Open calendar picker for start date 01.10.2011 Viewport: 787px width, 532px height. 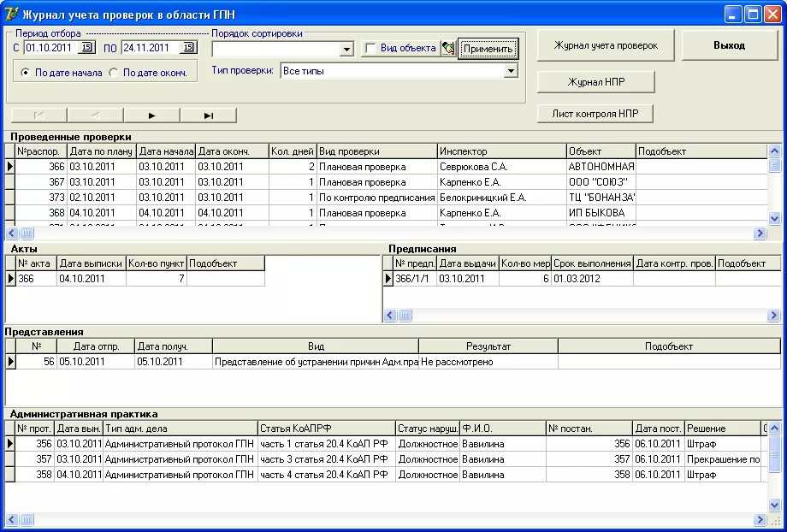click(87, 48)
